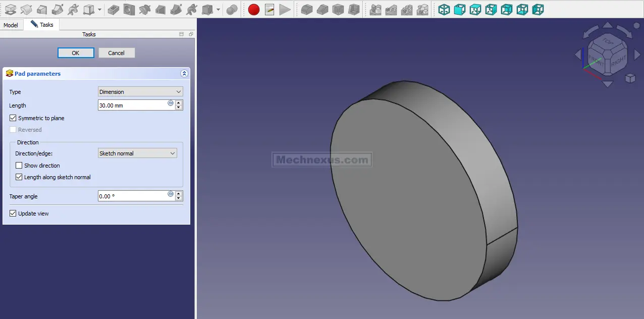Enable the Show direction checkbox

(x=19, y=166)
